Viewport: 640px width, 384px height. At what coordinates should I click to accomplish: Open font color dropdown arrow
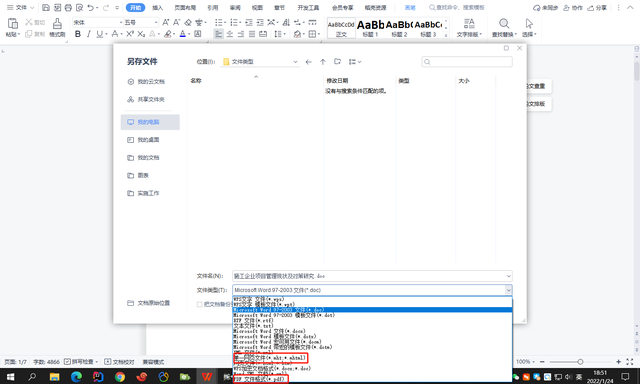[189, 34]
